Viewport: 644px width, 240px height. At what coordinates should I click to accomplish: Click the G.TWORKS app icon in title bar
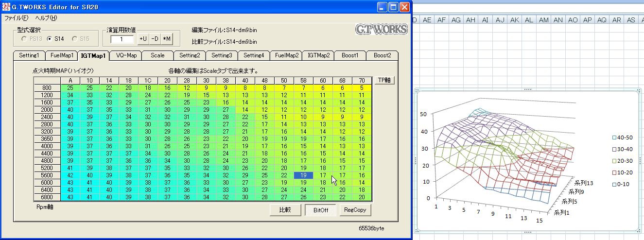click(x=6, y=7)
